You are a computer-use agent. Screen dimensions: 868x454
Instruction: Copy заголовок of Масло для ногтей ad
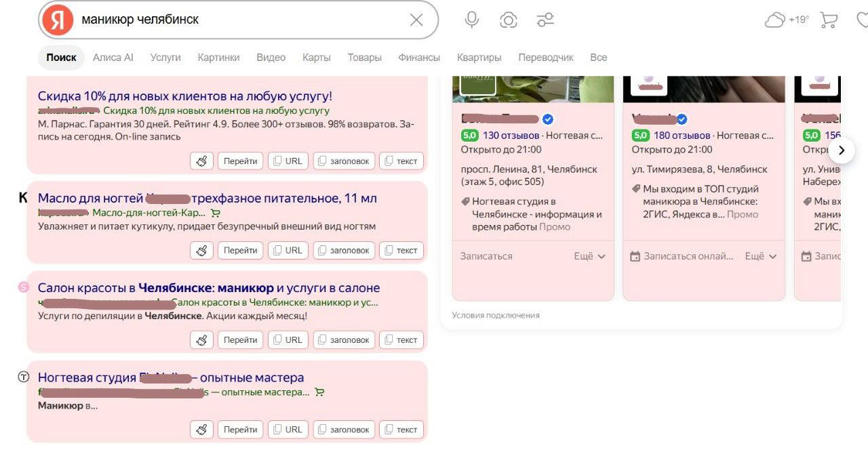point(344,250)
